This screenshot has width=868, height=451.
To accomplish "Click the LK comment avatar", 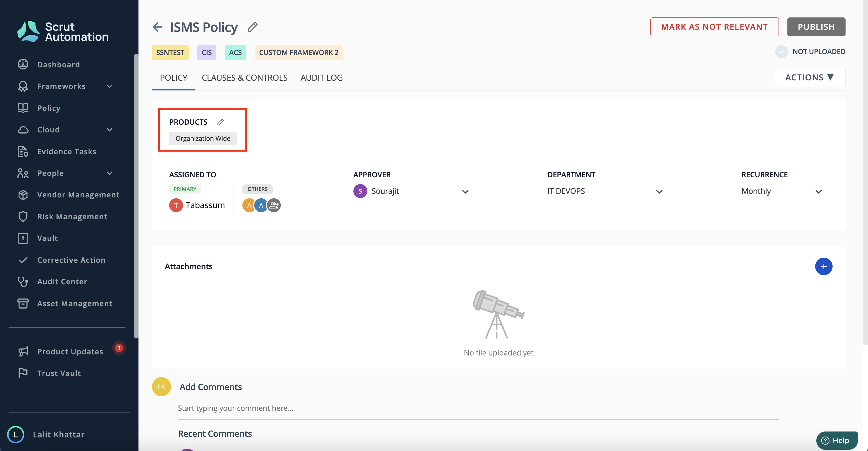I will click(161, 387).
